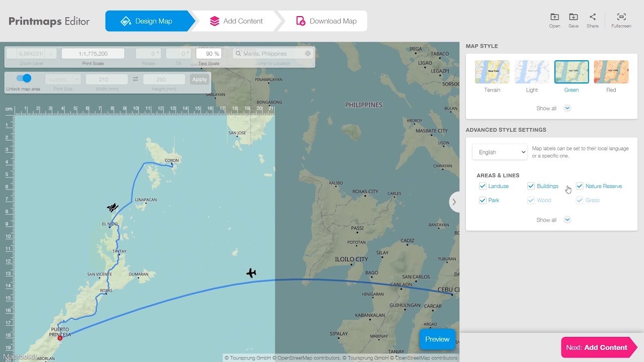The height and width of the screenshot is (362, 644).
Task: Click the Rotate degrees field
Action: click(148, 54)
